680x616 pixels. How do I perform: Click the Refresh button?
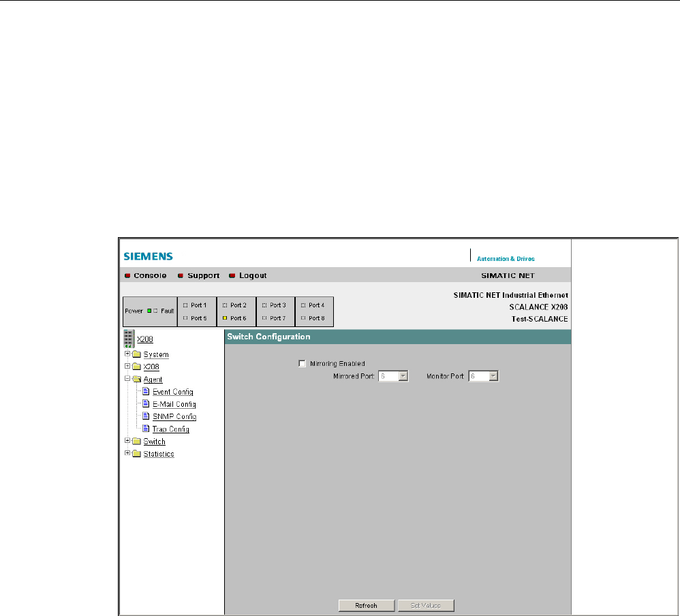[x=367, y=606]
